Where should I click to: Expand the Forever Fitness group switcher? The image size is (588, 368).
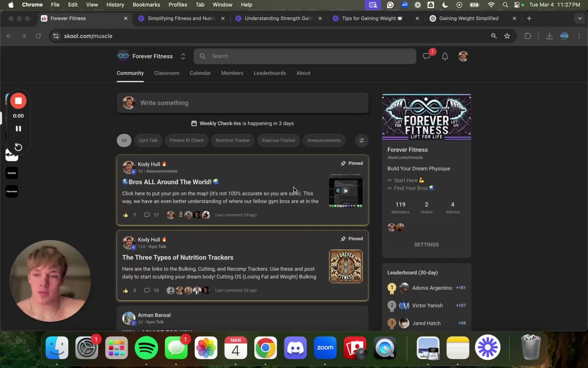click(183, 56)
